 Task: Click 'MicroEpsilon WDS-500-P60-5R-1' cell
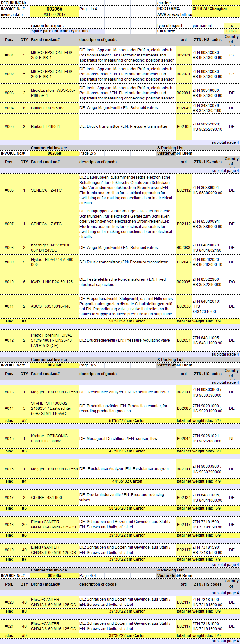(54, 93)
